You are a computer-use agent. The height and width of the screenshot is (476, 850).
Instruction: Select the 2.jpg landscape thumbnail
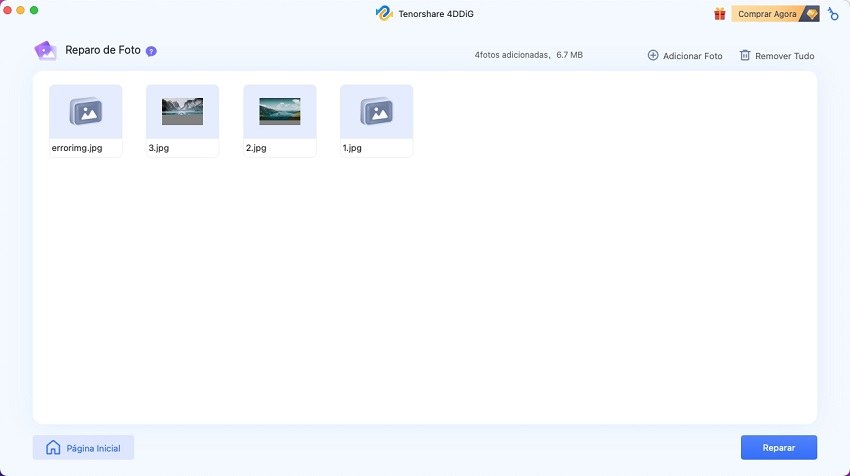[280, 112]
